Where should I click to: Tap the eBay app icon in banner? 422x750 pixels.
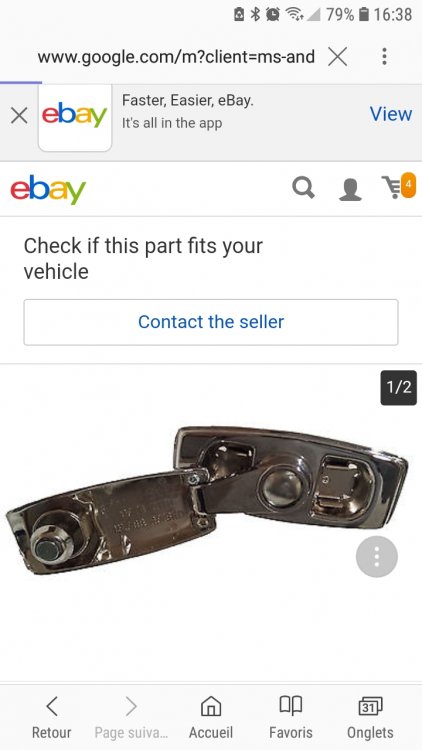point(75,116)
